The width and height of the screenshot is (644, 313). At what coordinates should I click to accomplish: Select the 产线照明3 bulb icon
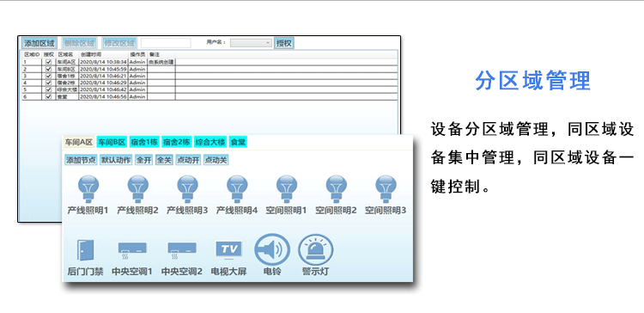(x=187, y=189)
